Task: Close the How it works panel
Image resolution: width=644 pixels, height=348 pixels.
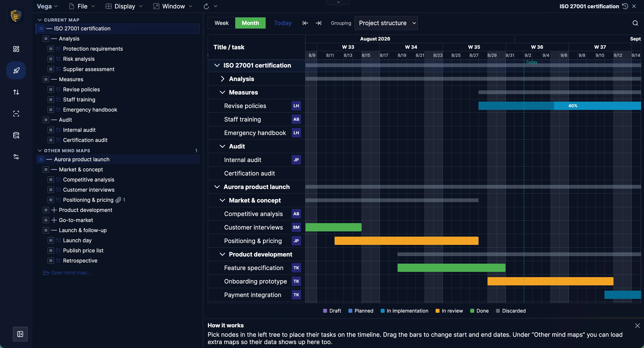Action: click(x=637, y=325)
